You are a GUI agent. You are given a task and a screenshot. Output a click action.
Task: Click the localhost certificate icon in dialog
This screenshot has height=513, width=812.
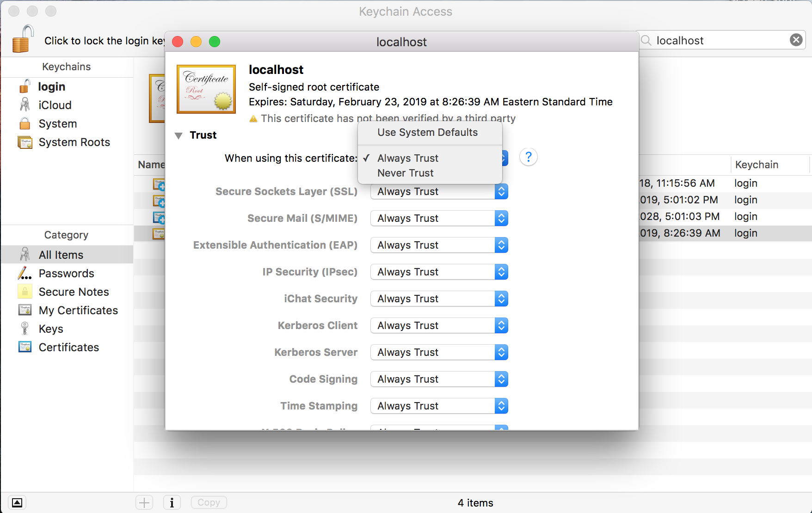pyautogui.click(x=206, y=89)
